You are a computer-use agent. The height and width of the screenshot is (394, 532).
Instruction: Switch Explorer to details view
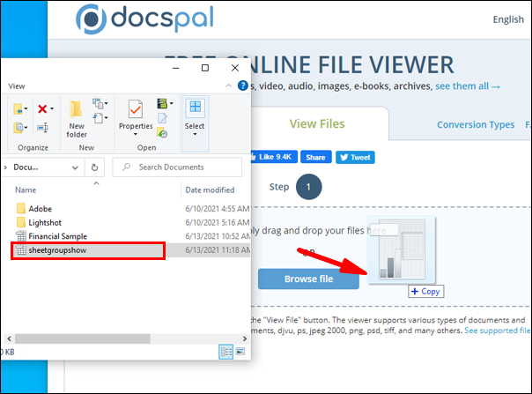(x=226, y=352)
